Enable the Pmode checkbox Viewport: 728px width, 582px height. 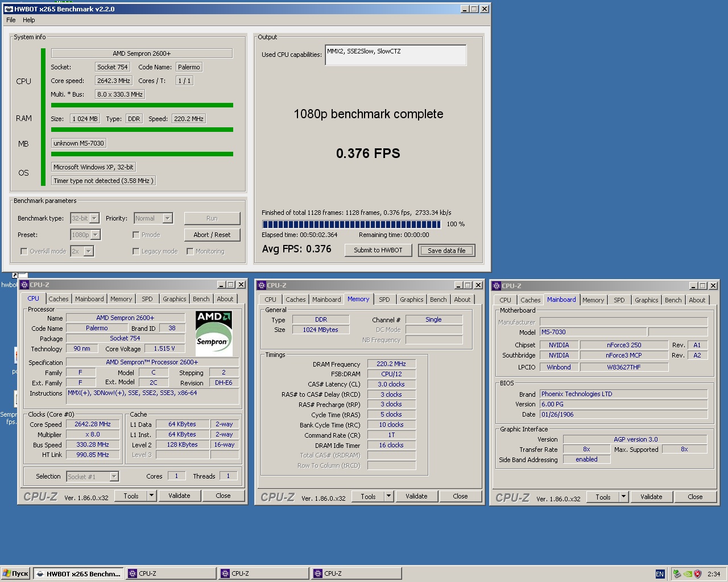click(x=136, y=235)
